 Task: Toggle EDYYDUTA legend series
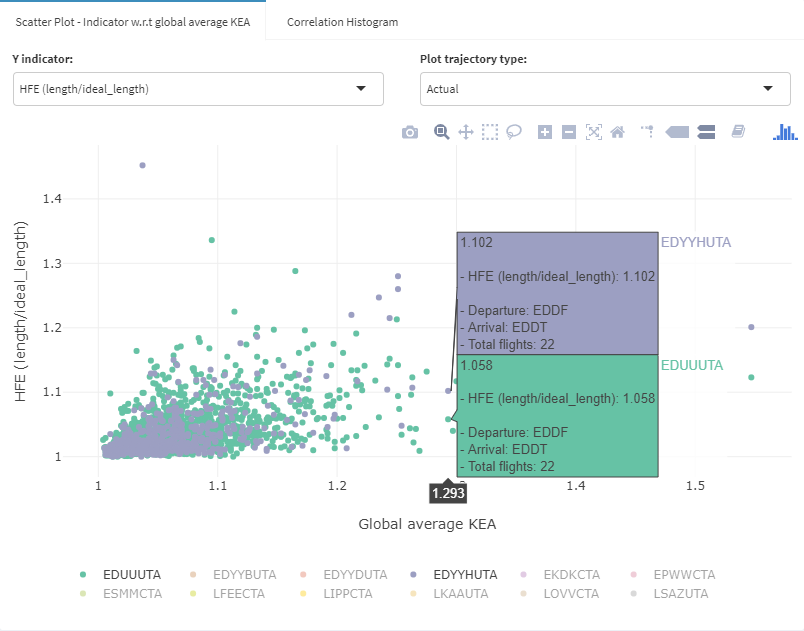(344, 575)
